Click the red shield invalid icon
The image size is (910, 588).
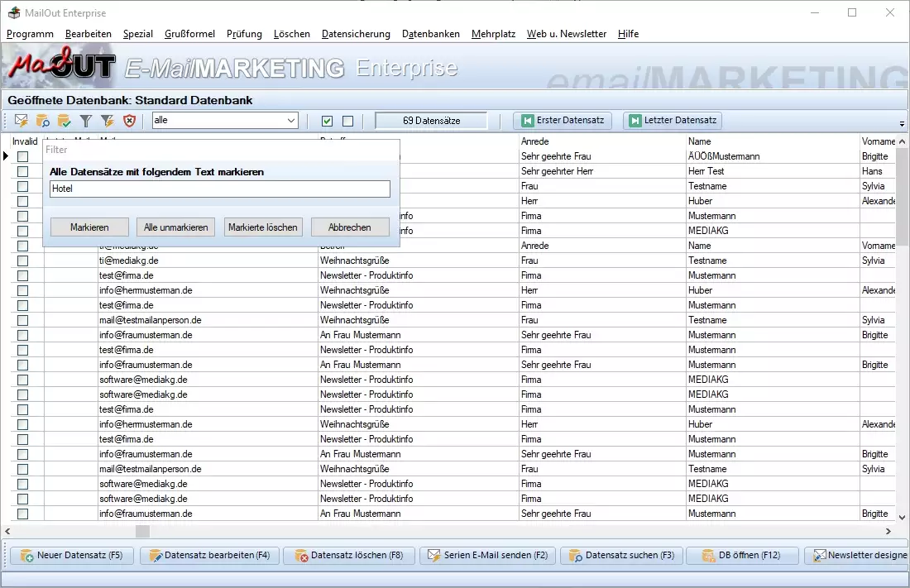(x=127, y=121)
